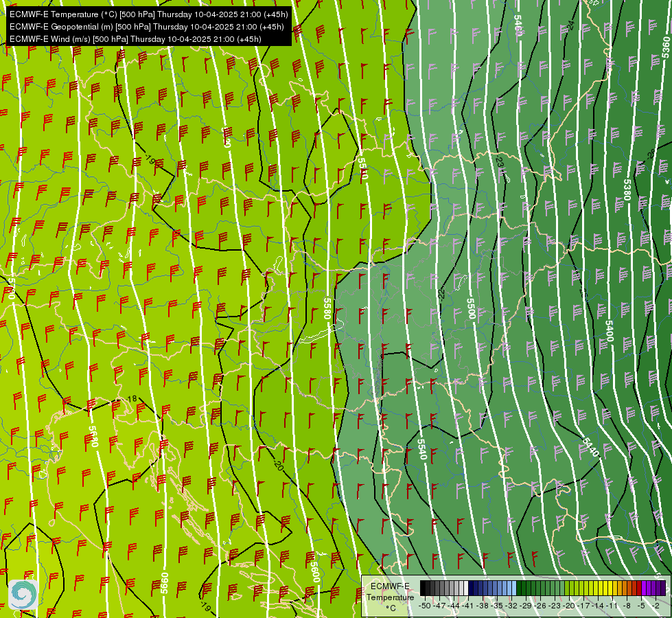Click the '-17' legend value

(583, 606)
